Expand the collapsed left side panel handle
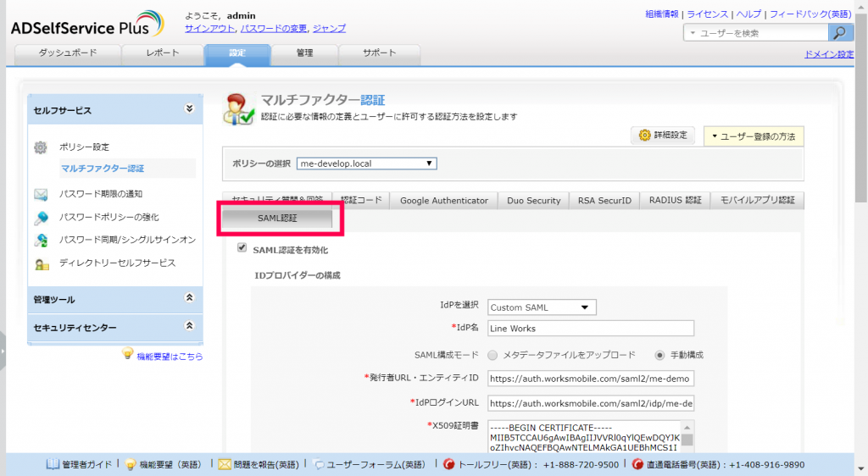This screenshot has height=476, width=868. point(3,351)
